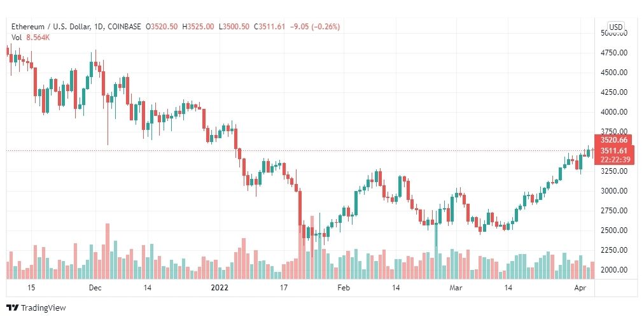Screen dimensions: 644x319
Task: Select the Mar marker on time axis
Action: tap(456, 288)
